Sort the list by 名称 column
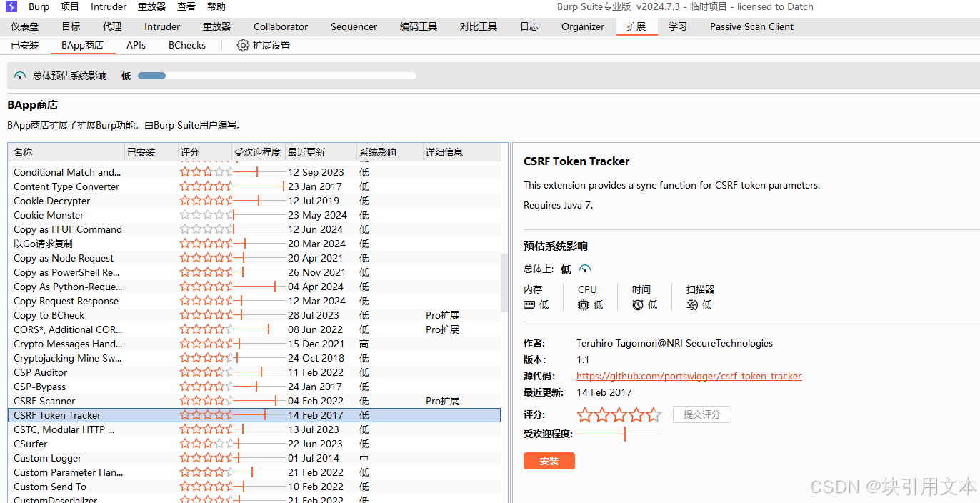Viewport: 980px width, 503px height. pos(66,152)
